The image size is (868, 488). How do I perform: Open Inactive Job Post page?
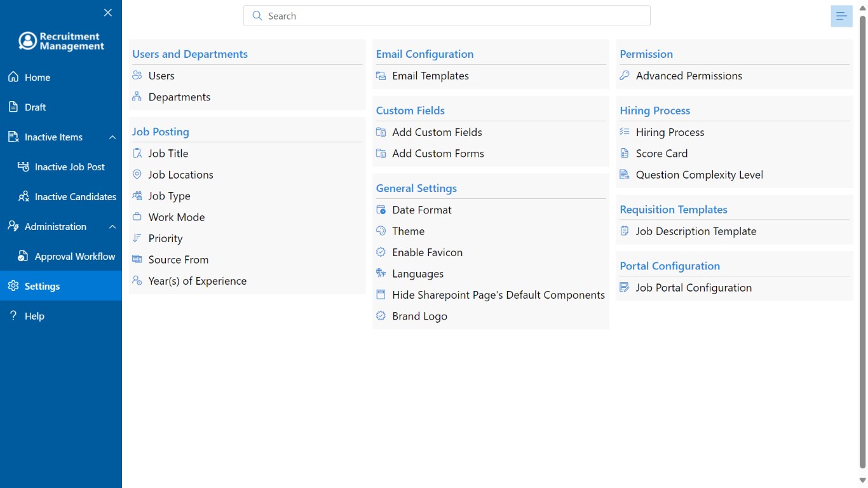click(70, 167)
